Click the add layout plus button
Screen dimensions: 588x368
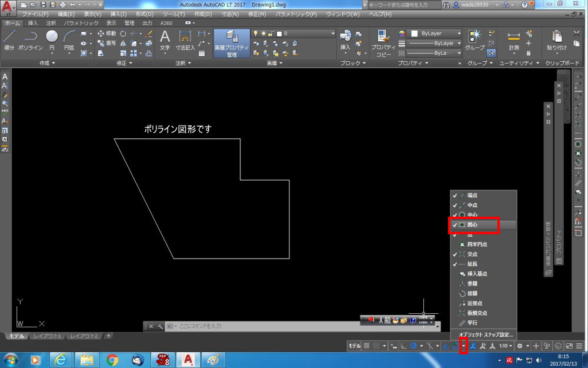(x=108, y=336)
